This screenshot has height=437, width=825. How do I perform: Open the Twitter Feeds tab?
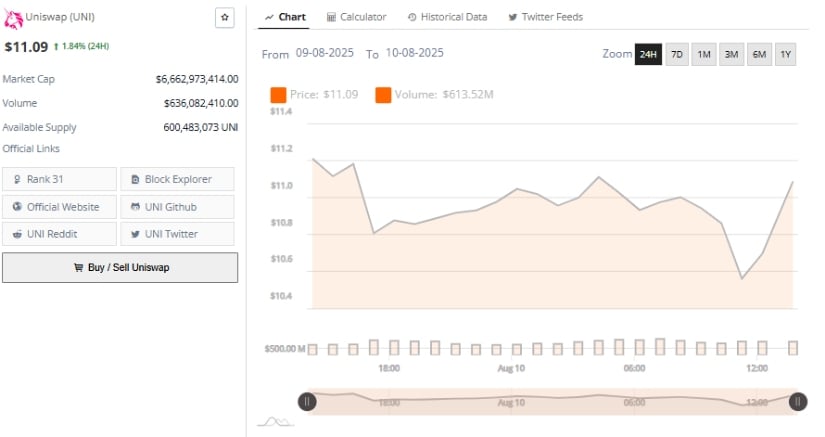pyautogui.click(x=545, y=17)
